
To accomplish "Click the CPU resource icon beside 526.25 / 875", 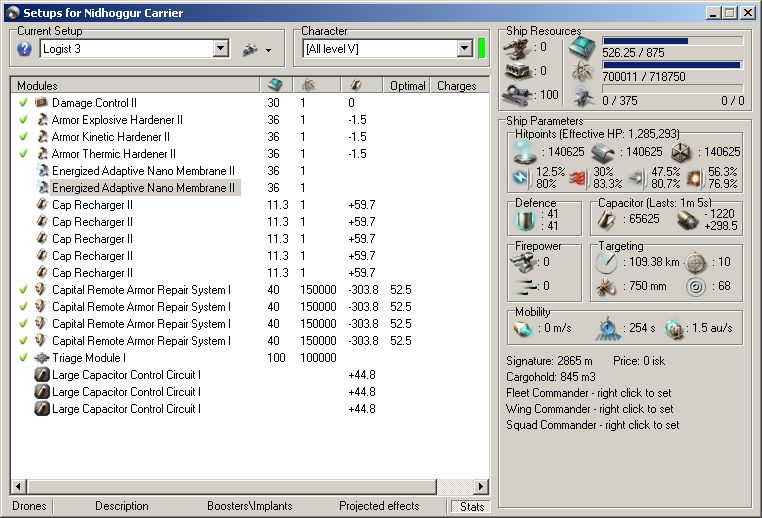I will [x=582, y=48].
